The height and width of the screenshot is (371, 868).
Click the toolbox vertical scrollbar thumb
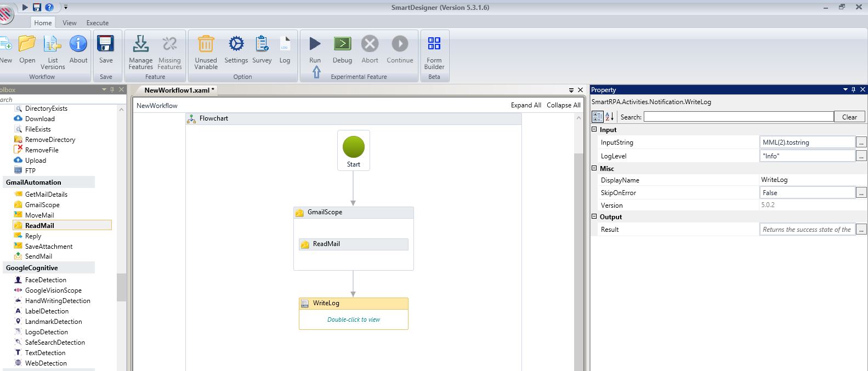[121, 287]
